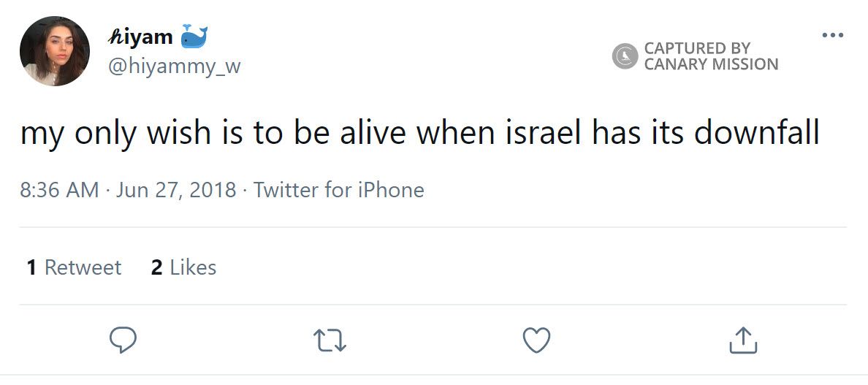Open the "Twitter for iPhone" source link
This screenshot has width=868, height=385.
tap(338, 190)
